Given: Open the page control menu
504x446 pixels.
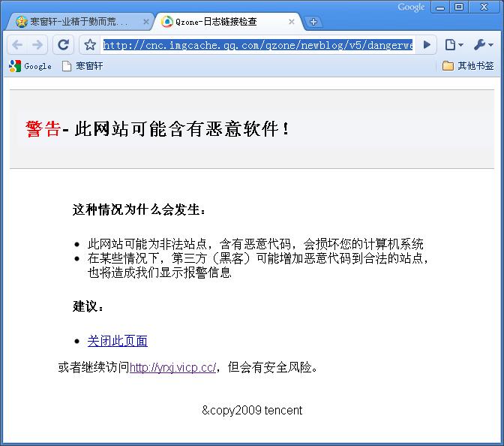Looking at the screenshot, I should tap(454, 45).
